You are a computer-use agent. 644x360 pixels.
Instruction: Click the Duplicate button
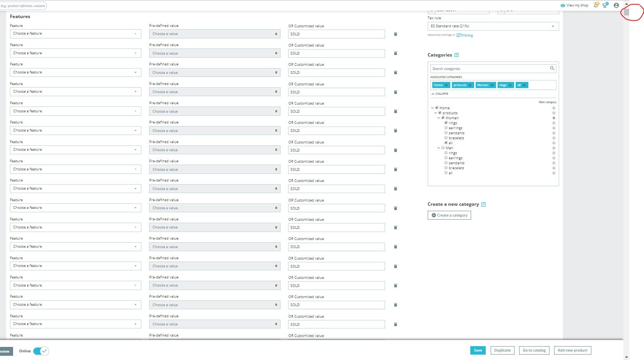(502, 350)
